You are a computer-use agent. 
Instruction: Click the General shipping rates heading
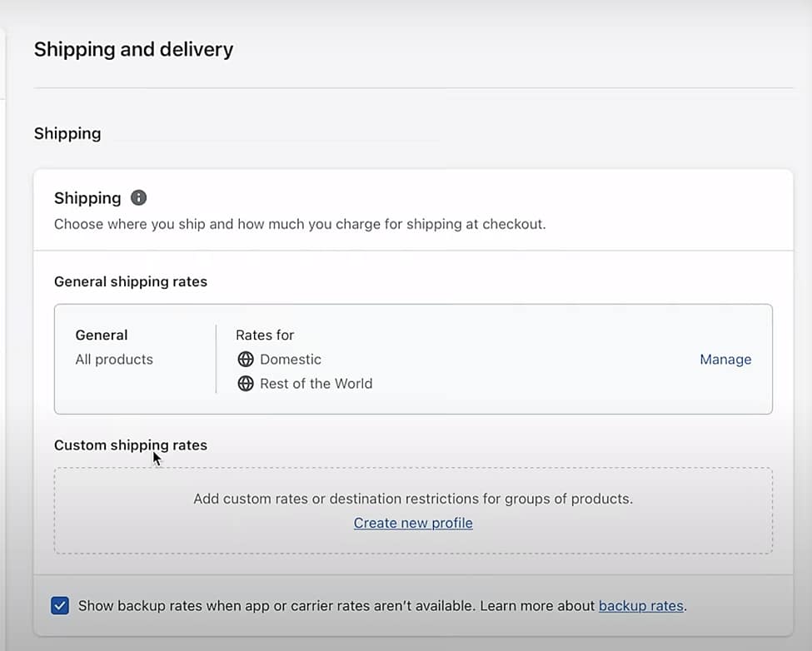(131, 281)
